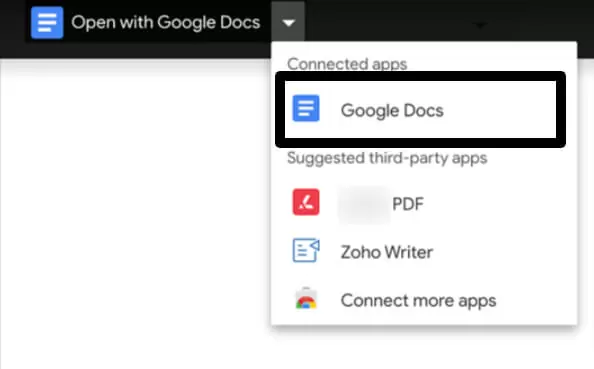Click the Google Docs menu entry icon
The height and width of the screenshot is (369, 594).
coord(306,108)
